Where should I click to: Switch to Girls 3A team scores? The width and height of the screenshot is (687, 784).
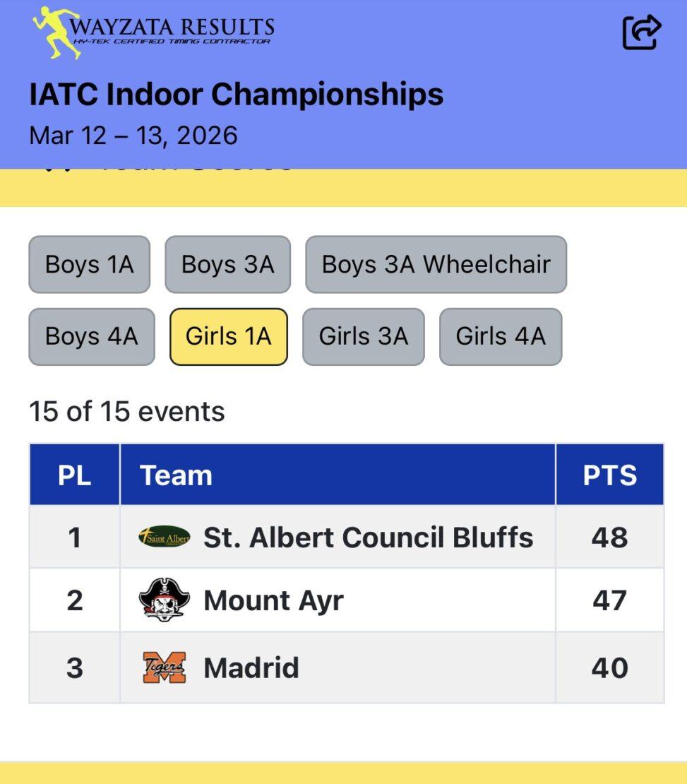(363, 336)
